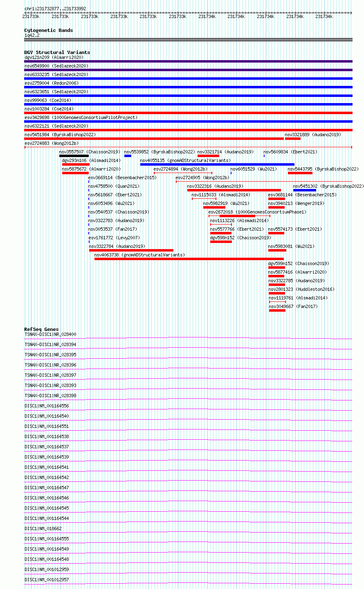Click the dgv599n152 (Chaisson2019) label
The image size is (364, 589).
(299, 263)
